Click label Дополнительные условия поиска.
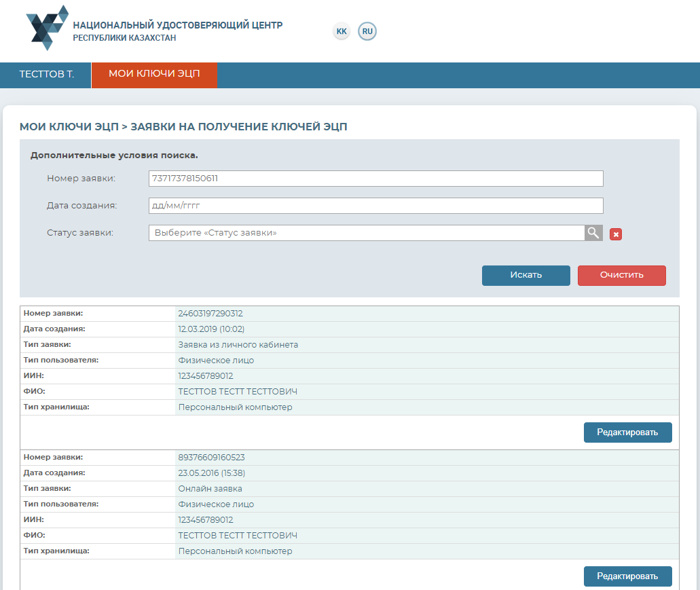The width and height of the screenshot is (700, 590). pos(114,155)
